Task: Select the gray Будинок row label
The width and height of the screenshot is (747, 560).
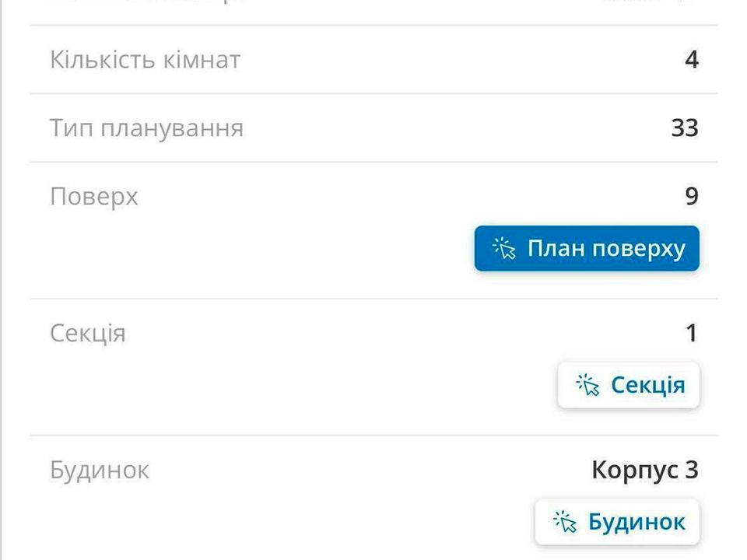Action: click(x=99, y=470)
